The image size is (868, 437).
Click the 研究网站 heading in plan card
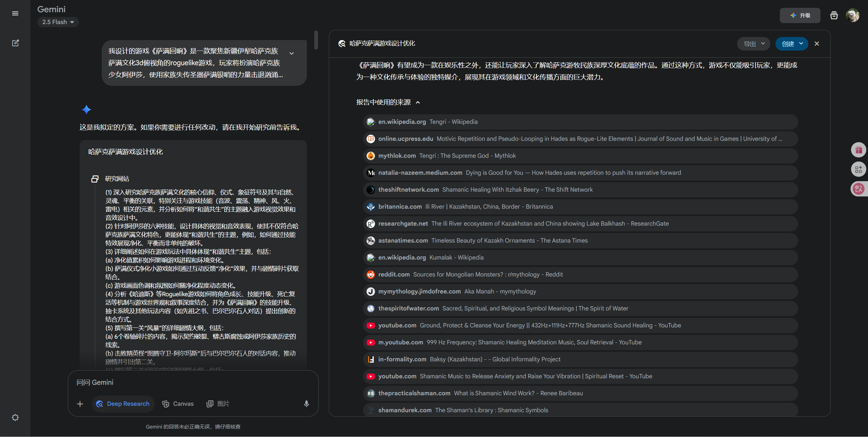(x=117, y=179)
